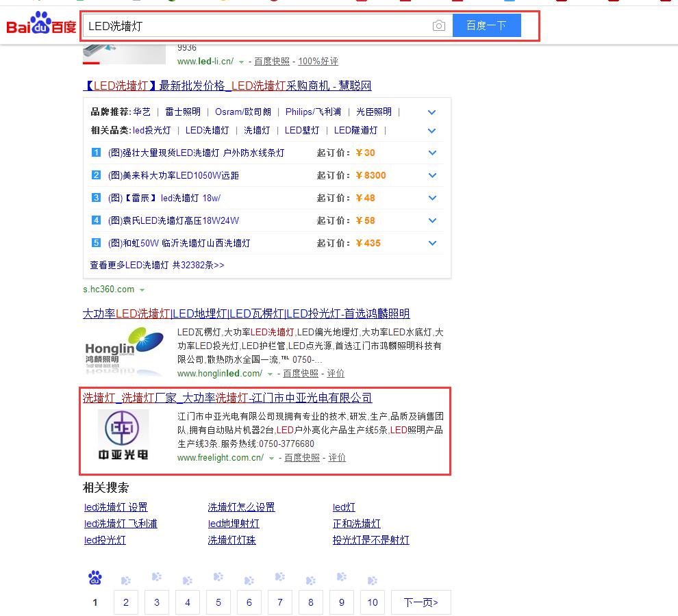This screenshot has width=678, height=616.
Task: Jump to results page 10
Action: [372, 602]
